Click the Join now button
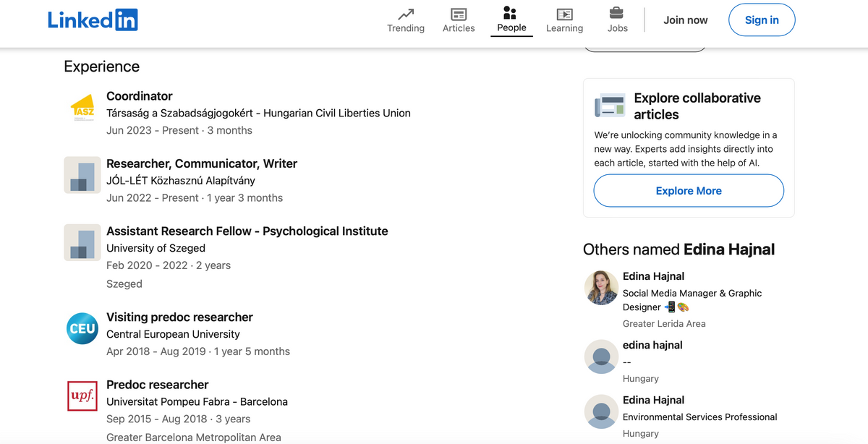This screenshot has height=444, width=868. click(686, 20)
